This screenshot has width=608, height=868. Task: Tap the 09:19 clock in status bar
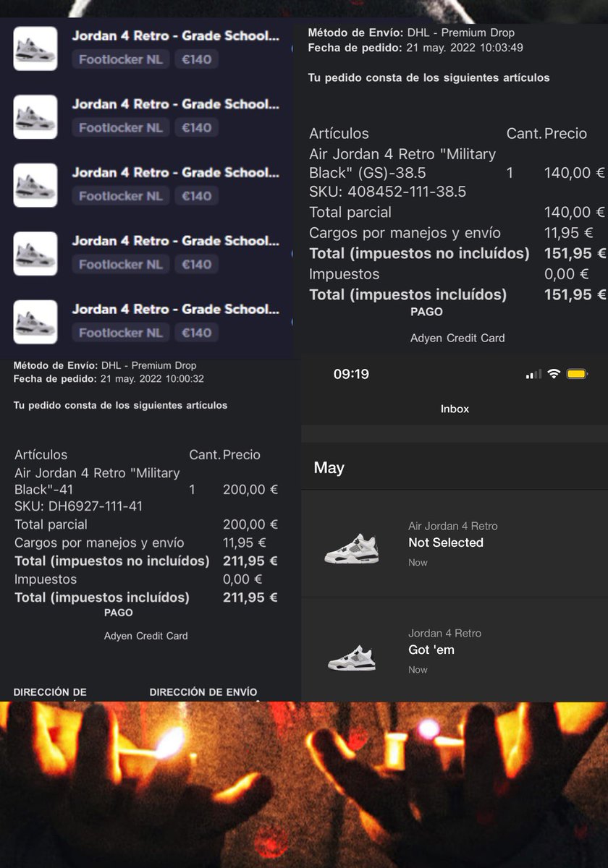pyautogui.click(x=351, y=374)
